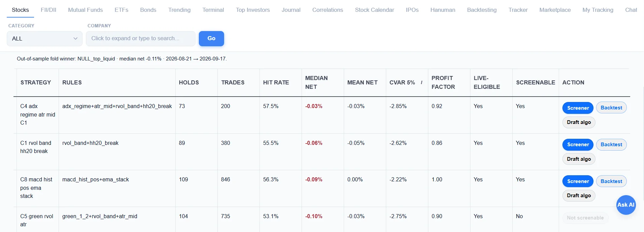Run Backtest for C4 adx regime strategy
The image size is (644, 232).
(x=611, y=108)
